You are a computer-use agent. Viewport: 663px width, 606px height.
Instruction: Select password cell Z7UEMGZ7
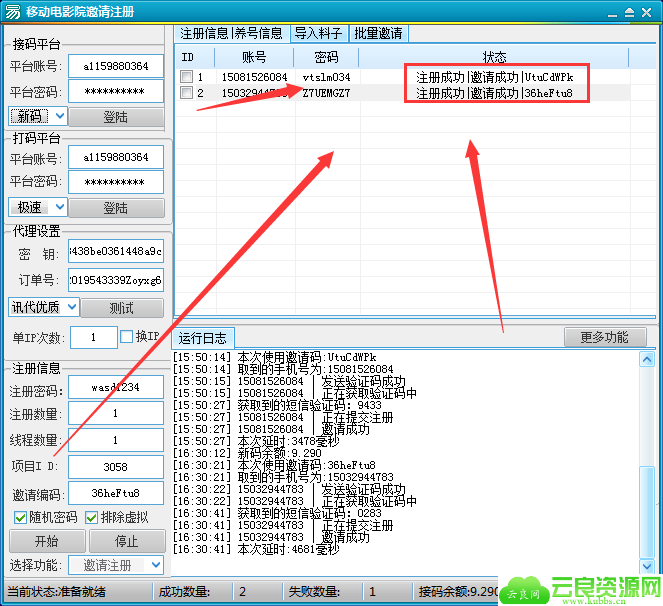click(x=327, y=93)
